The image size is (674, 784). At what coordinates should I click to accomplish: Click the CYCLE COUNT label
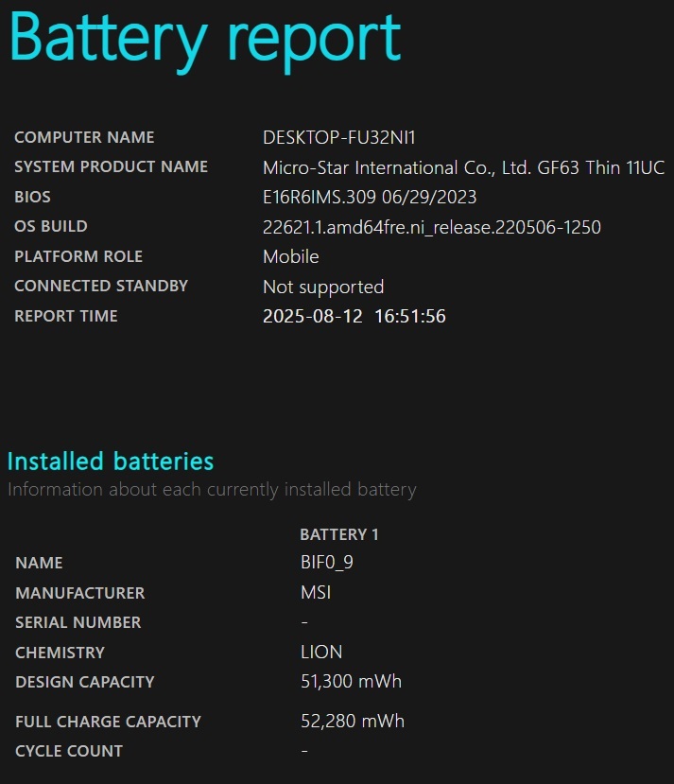tap(69, 751)
